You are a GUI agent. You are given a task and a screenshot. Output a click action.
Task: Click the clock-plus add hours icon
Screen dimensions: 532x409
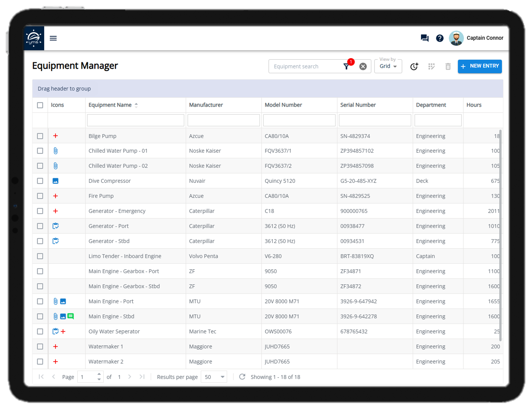[x=414, y=66]
